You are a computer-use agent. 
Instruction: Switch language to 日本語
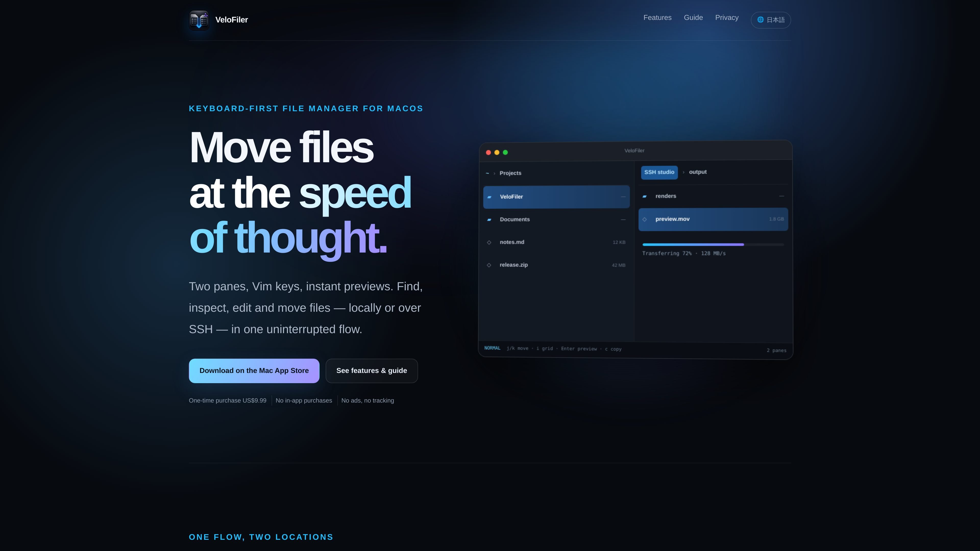click(x=771, y=20)
